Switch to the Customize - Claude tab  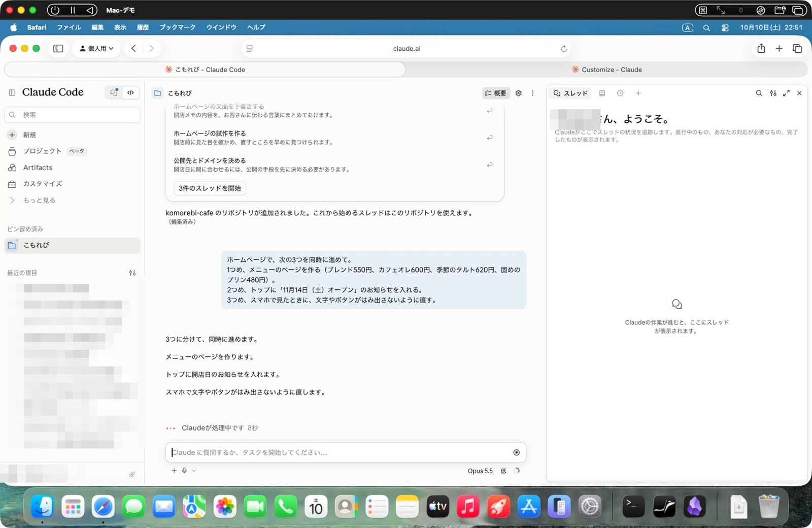(607, 70)
